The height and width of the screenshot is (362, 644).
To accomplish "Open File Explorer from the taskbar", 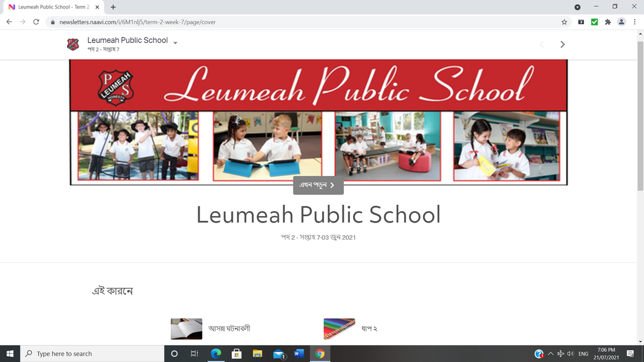I will coord(257,353).
